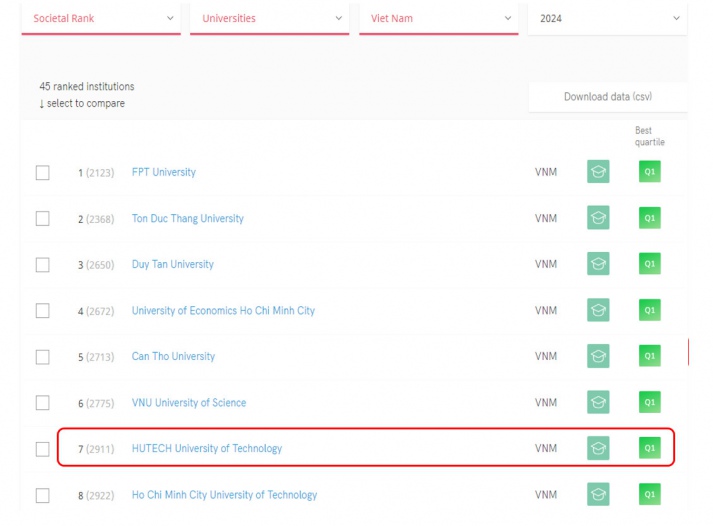Screen dimensions: 713x526
Task: Click rank number 1 (2123)
Action: 96,173
